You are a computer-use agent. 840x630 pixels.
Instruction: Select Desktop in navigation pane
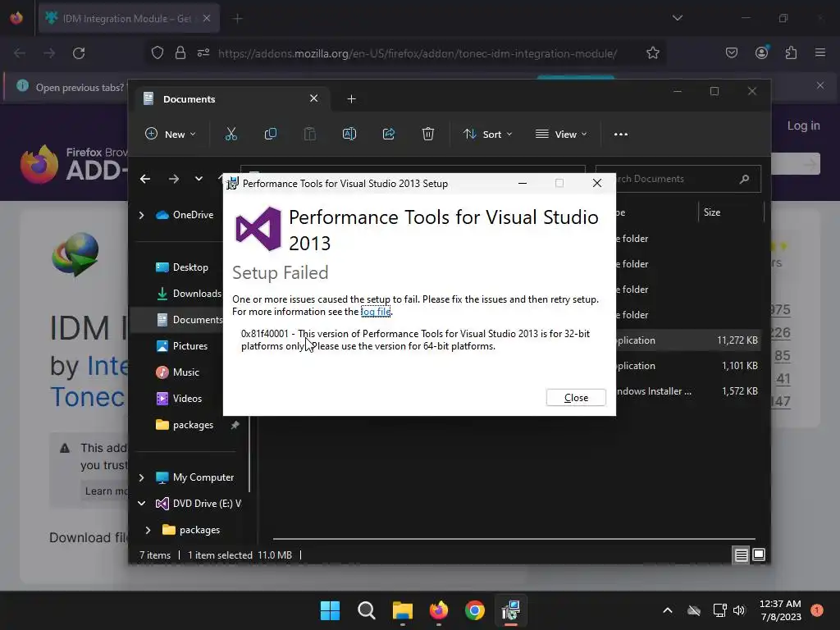coord(181,267)
